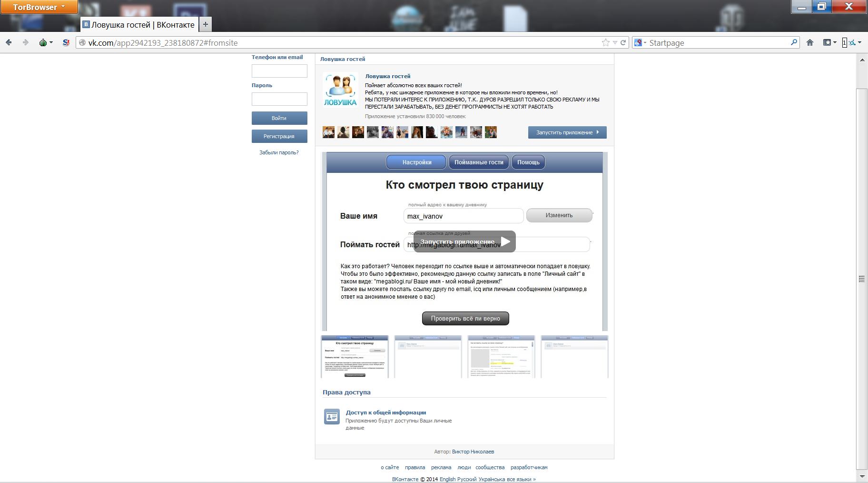Open the реклама footer link

coord(441,467)
